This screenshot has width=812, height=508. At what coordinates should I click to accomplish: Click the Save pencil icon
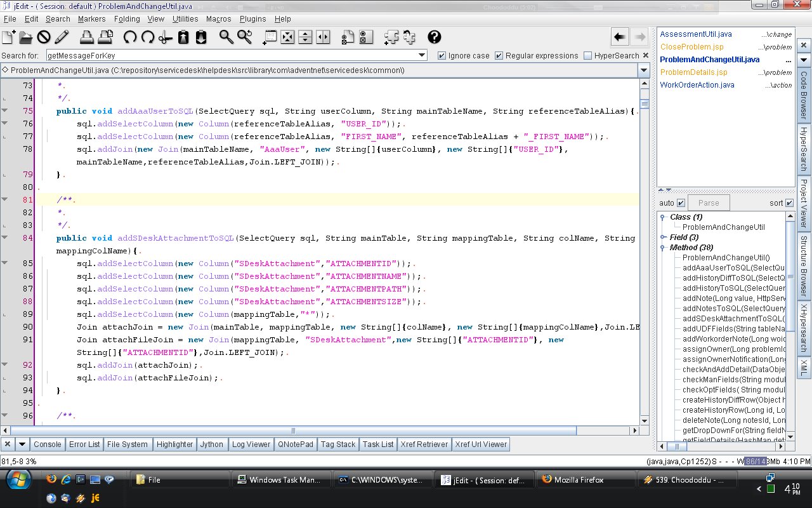[62, 37]
